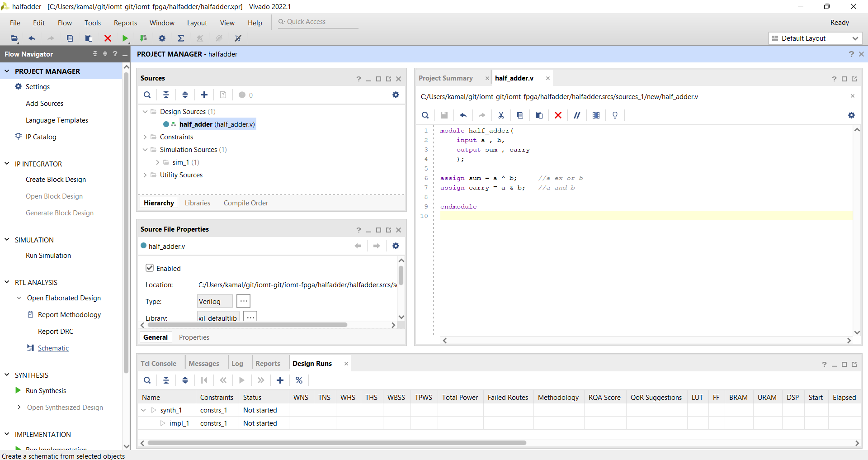Click the Sigma report toolbar icon
Image resolution: width=868 pixels, height=460 pixels.
pos(181,38)
